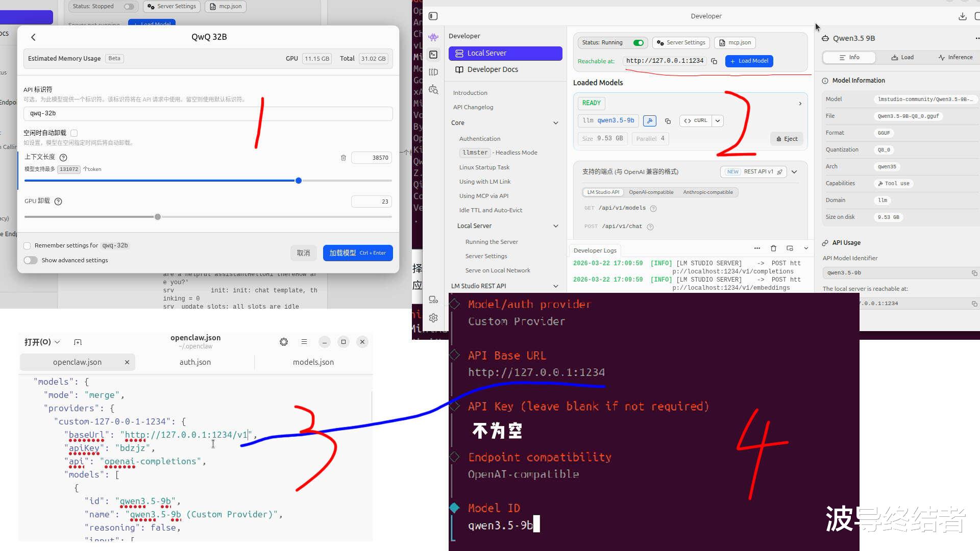The image size is (980, 551).
Task: Click the GPU offload slider handle
Action: click(158, 217)
